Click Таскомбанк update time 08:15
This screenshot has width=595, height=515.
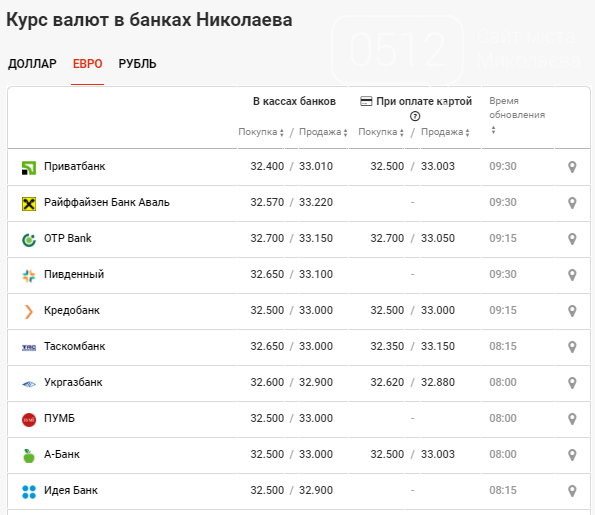(x=503, y=346)
